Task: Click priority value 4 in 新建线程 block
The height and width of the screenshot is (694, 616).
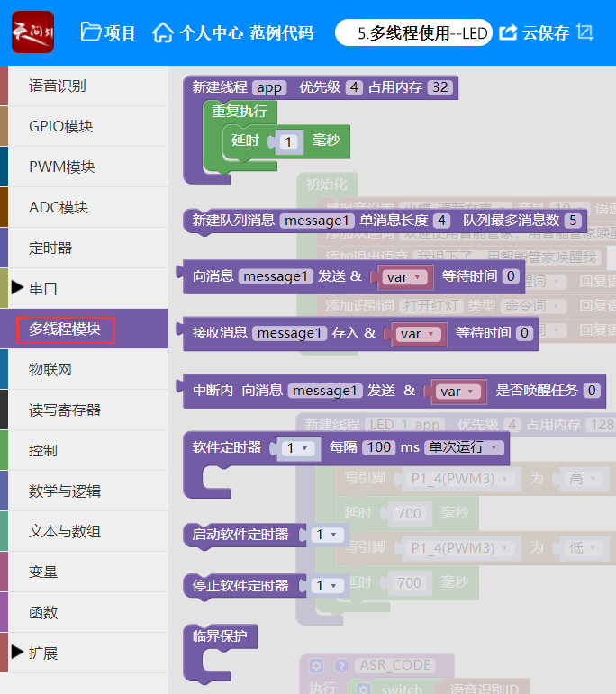Action: point(354,87)
